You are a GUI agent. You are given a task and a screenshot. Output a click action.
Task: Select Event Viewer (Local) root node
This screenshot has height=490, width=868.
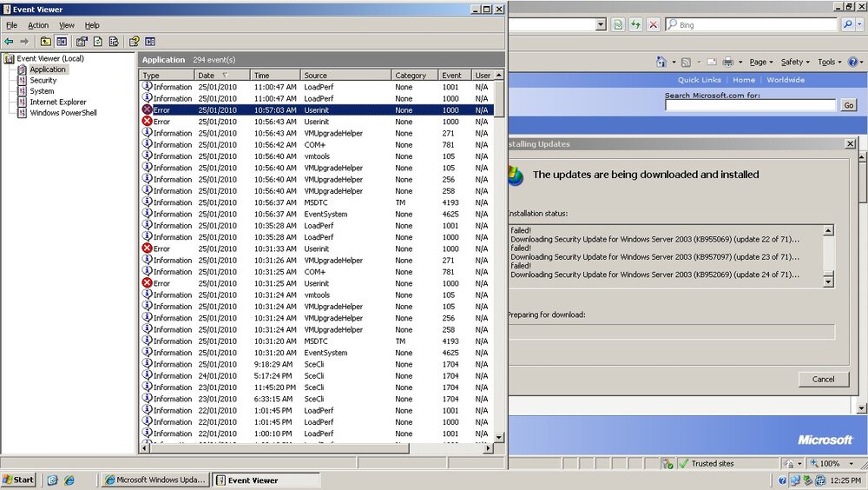click(x=49, y=58)
